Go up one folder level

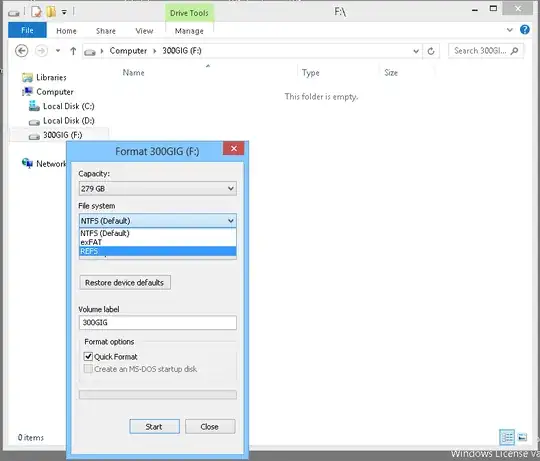click(x=73, y=51)
